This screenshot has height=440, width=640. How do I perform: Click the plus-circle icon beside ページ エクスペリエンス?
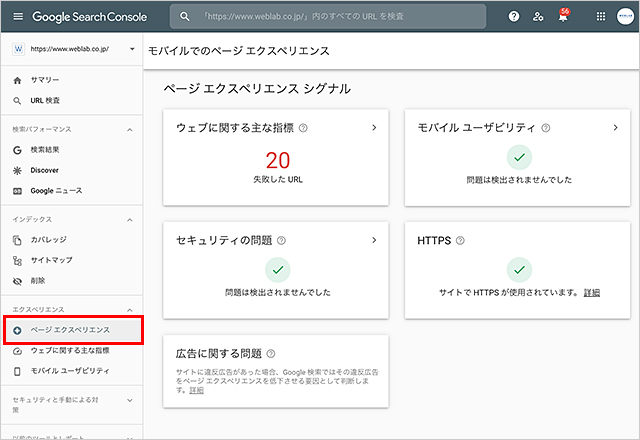(x=17, y=330)
